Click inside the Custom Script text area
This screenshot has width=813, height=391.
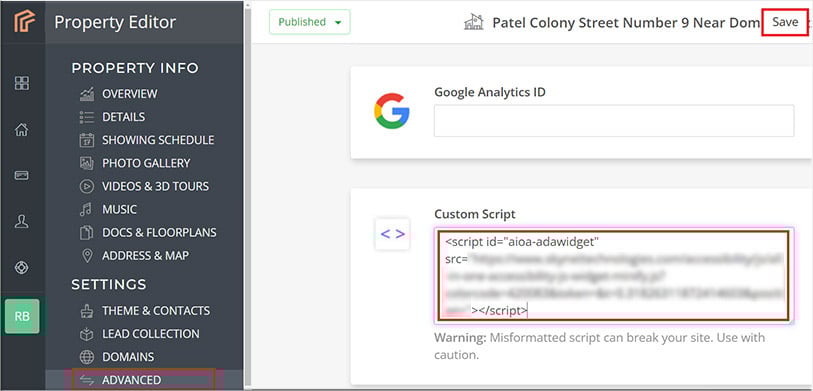click(x=614, y=275)
